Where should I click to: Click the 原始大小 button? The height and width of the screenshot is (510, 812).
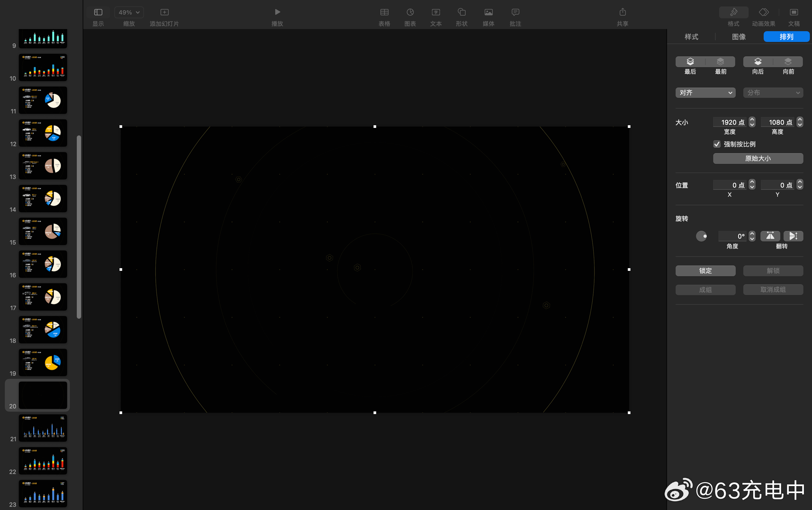pos(758,158)
